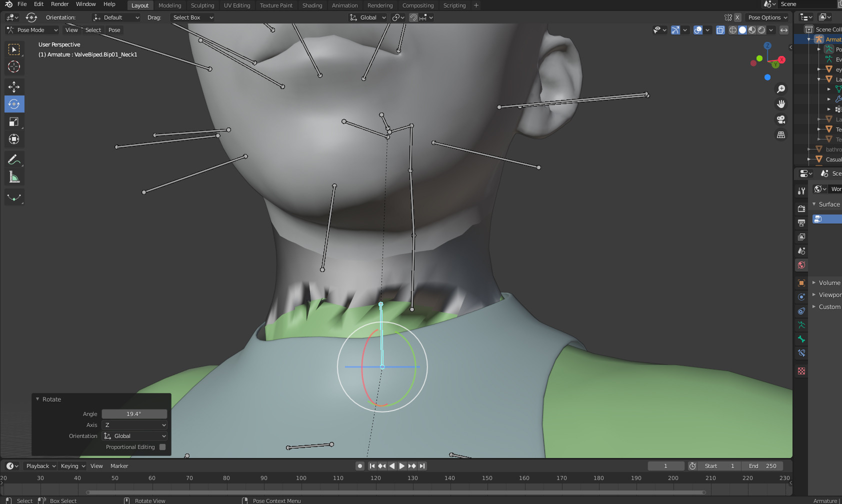Click the Blender logo menu
This screenshot has height=504, width=842.
point(8,4)
